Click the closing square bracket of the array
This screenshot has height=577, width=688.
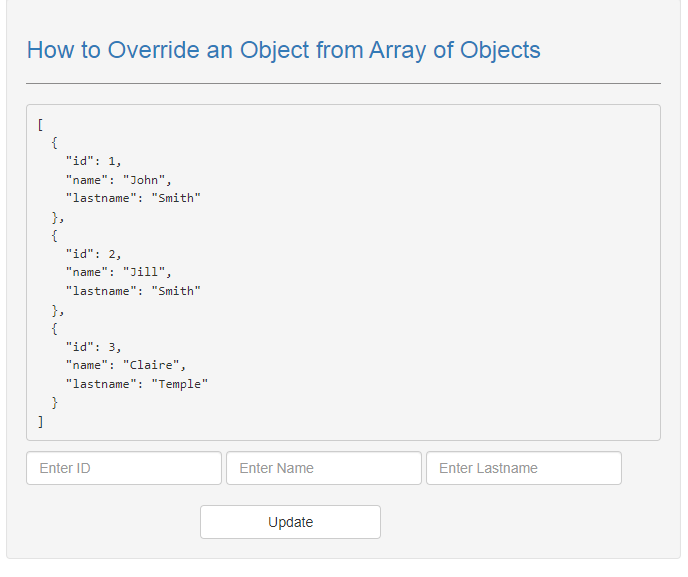coord(40,422)
